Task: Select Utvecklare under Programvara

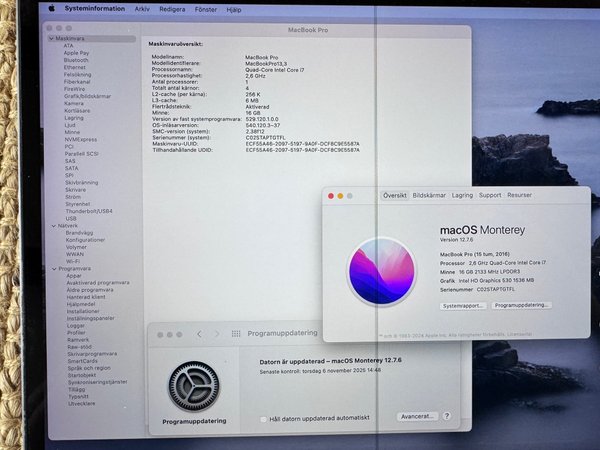Action: [82, 403]
